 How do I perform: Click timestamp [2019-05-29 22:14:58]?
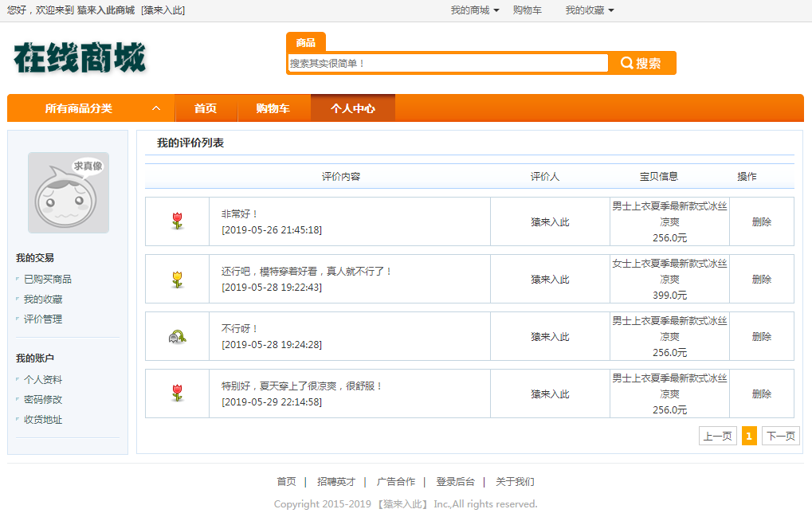click(272, 401)
